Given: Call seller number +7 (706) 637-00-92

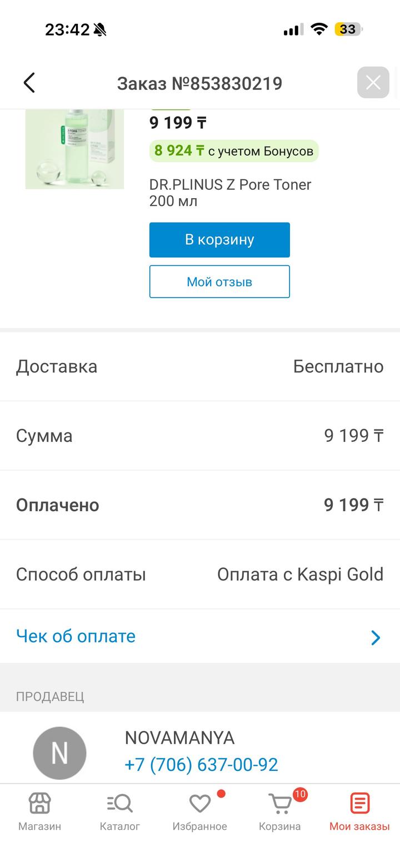Looking at the screenshot, I should 201,765.
